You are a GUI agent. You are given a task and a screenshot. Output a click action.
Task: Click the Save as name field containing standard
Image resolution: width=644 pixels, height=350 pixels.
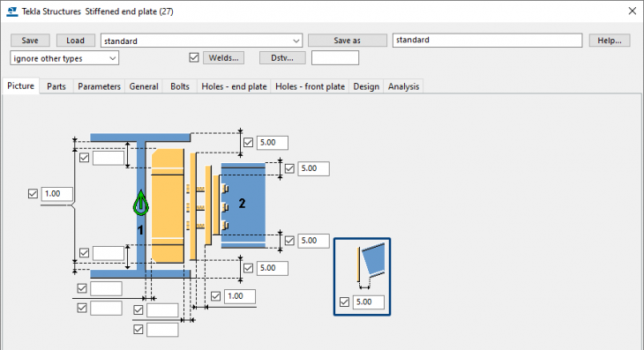487,41
